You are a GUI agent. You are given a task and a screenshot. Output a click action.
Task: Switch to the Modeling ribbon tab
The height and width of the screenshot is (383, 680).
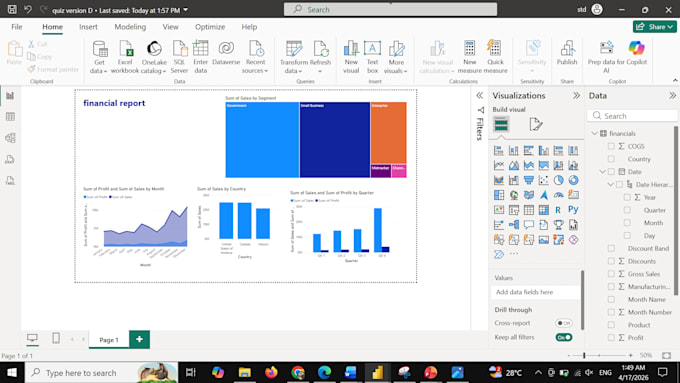click(x=130, y=27)
